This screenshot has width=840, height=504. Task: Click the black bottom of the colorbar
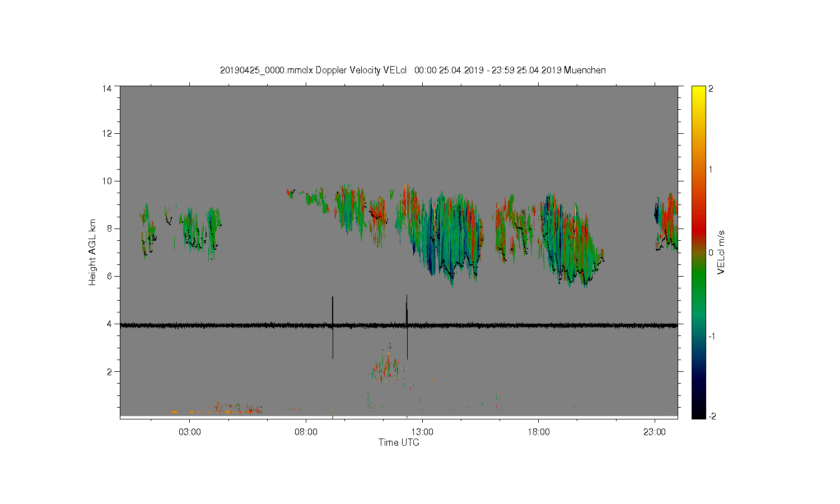pyautogui.click(x=698, y=414)
